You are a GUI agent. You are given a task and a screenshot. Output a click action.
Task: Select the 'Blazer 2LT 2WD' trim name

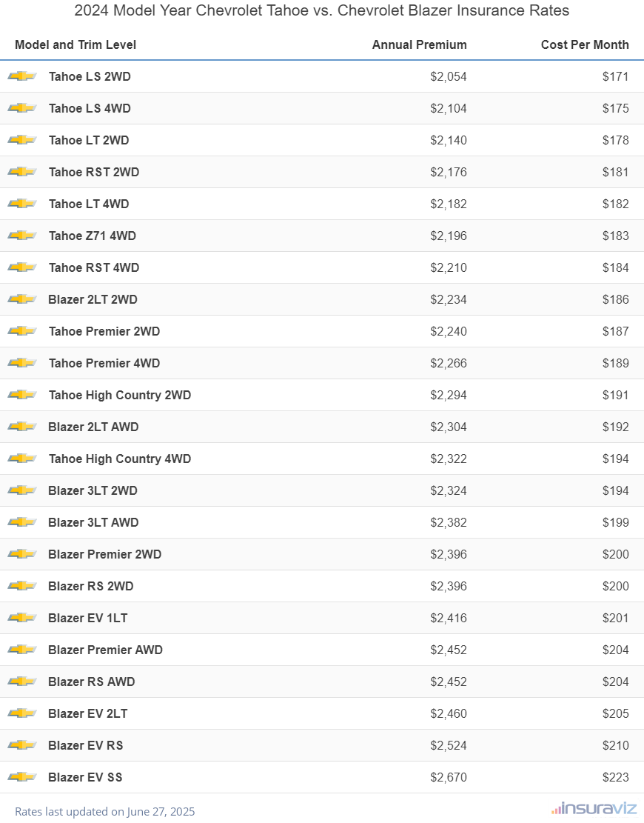pos(93,299)
